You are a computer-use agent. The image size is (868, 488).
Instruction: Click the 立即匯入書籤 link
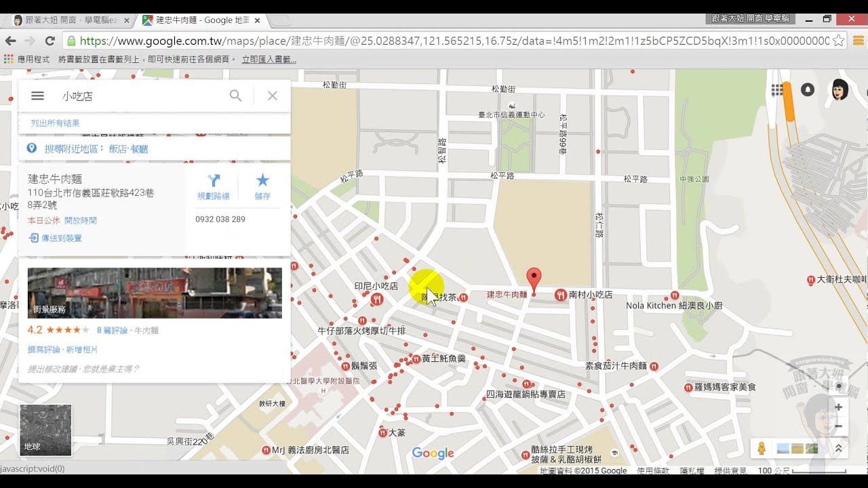pos(269,60)
